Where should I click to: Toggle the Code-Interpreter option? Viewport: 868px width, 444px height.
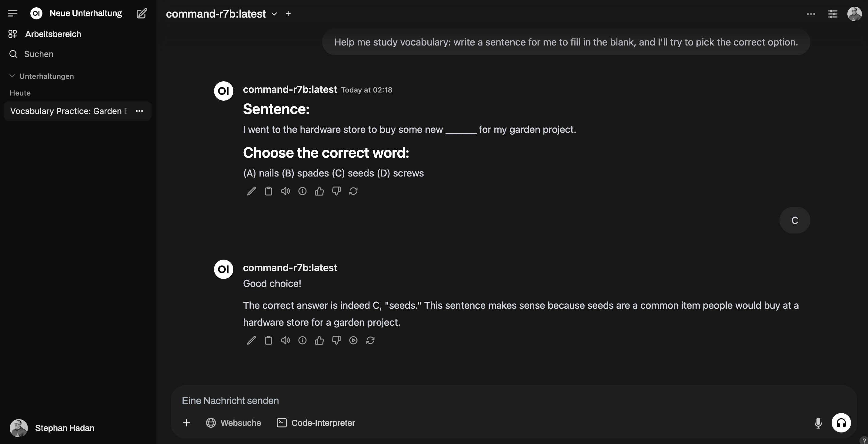point(316,423)
